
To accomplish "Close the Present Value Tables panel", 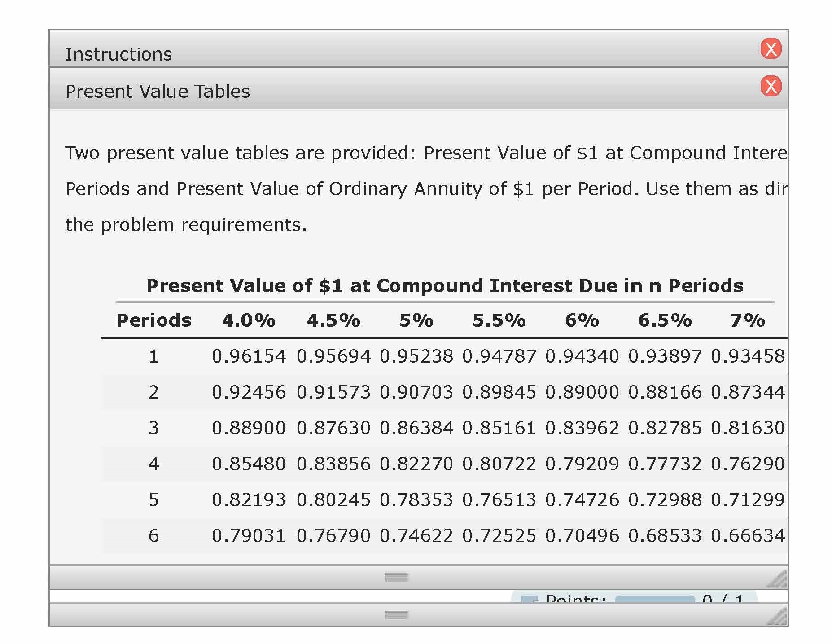I will tap(771, 86).
